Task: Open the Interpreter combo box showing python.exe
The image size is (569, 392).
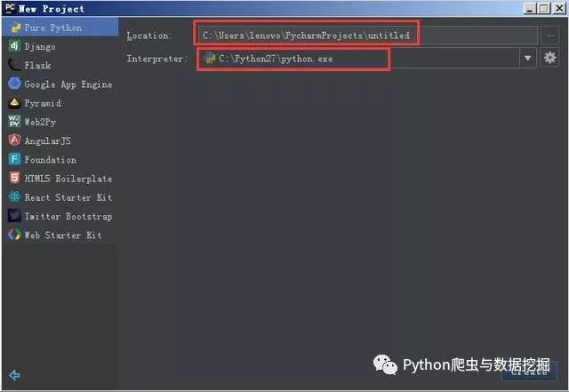Action: tap(356, 59)
